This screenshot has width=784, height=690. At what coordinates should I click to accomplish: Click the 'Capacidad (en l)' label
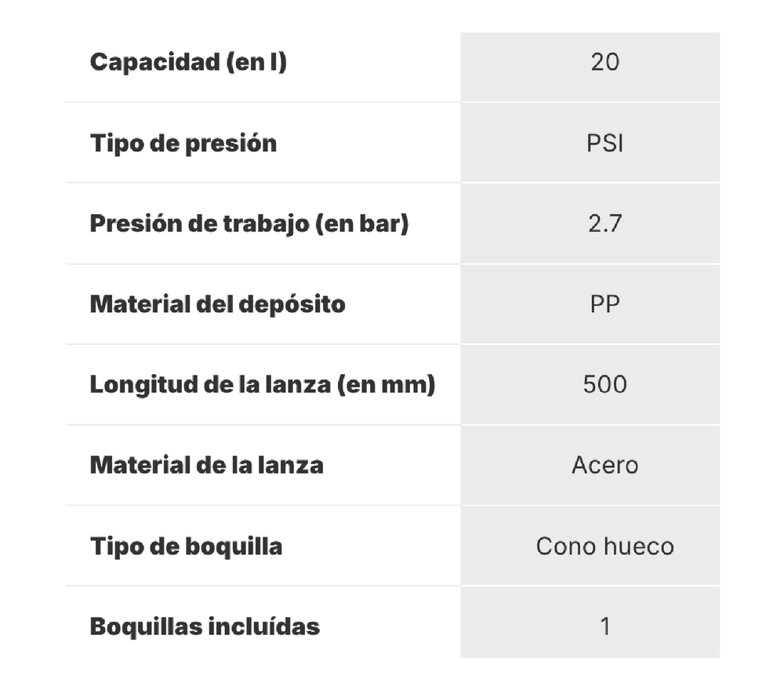[188, 62]
